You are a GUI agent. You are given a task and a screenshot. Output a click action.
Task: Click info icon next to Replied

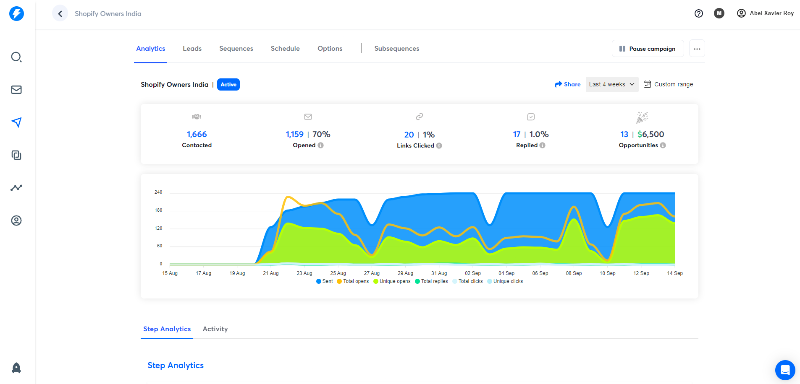pos(542,145)
